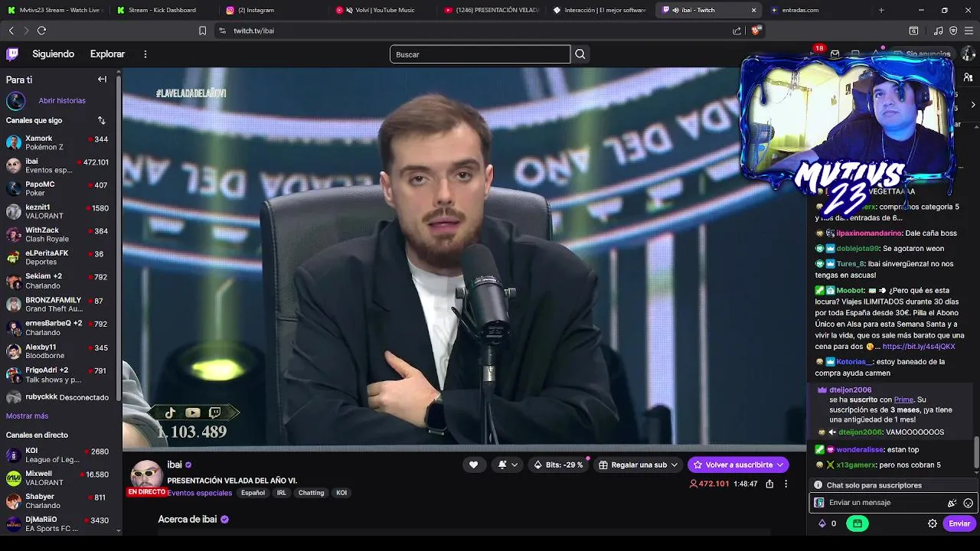The width and height of the screenshot is (980, 551).
Task: Open the Bits: -29 % button
Action: point(558,465)
